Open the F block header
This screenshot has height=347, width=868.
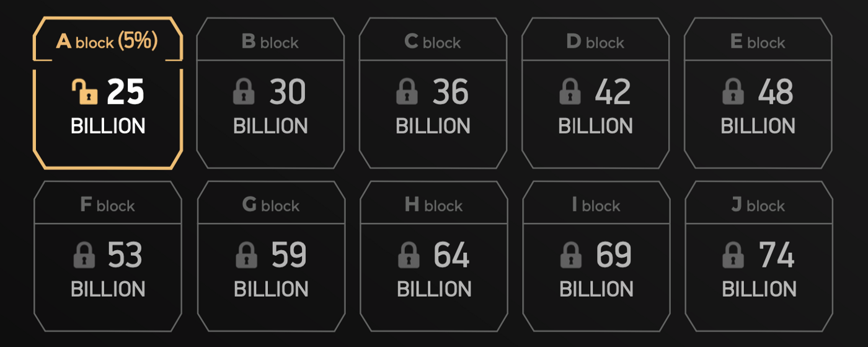tap(108, 205)
